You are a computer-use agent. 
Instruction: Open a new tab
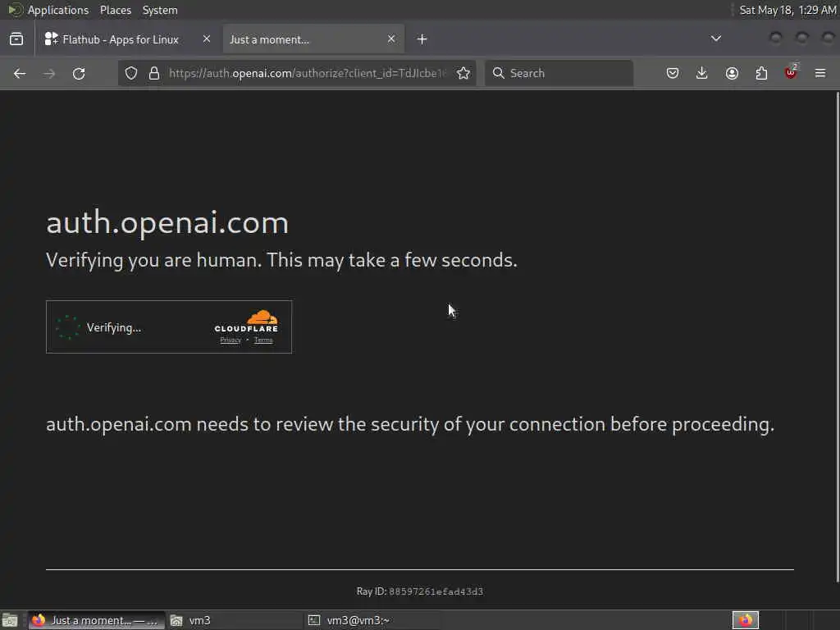click(x=422, y=39)
